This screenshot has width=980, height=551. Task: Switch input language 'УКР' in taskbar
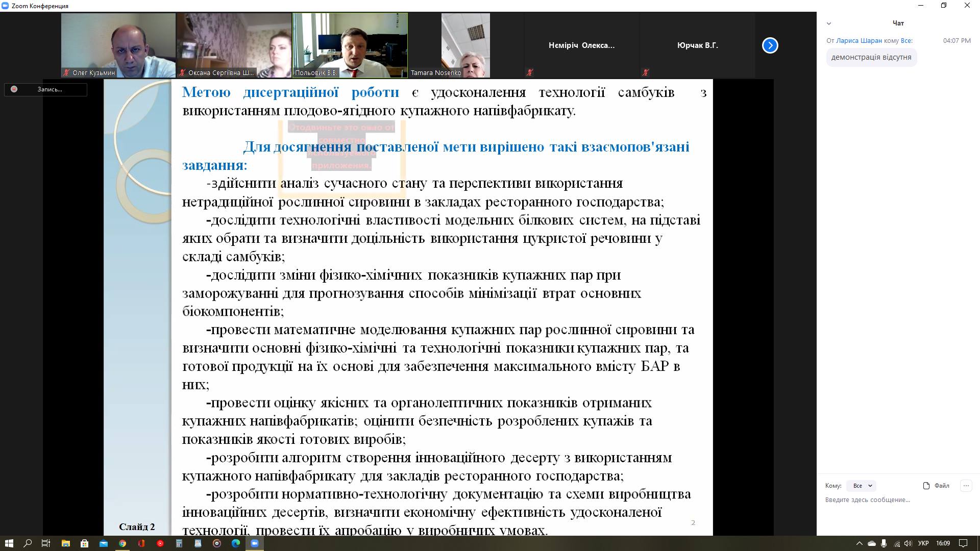(923, 543)
